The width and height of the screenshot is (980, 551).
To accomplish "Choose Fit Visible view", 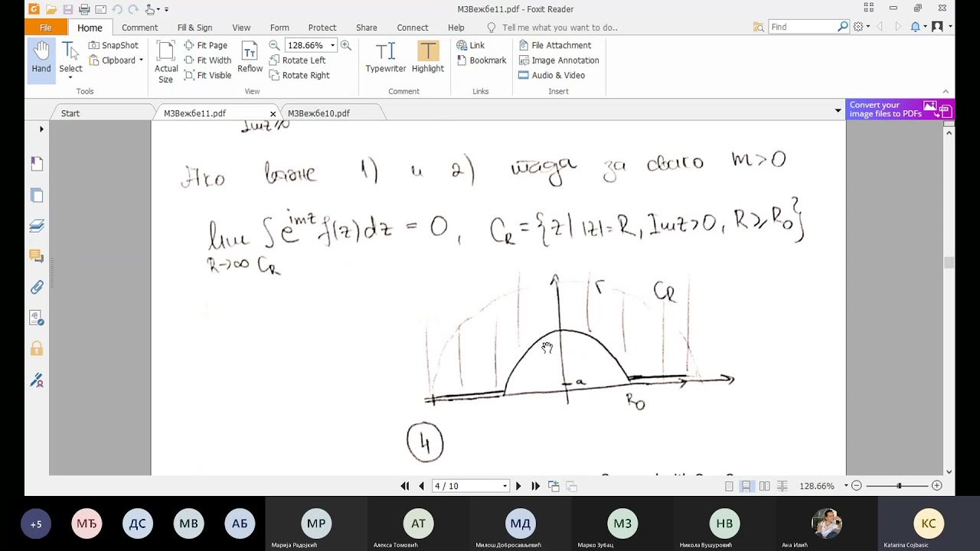I will [208, 75].
